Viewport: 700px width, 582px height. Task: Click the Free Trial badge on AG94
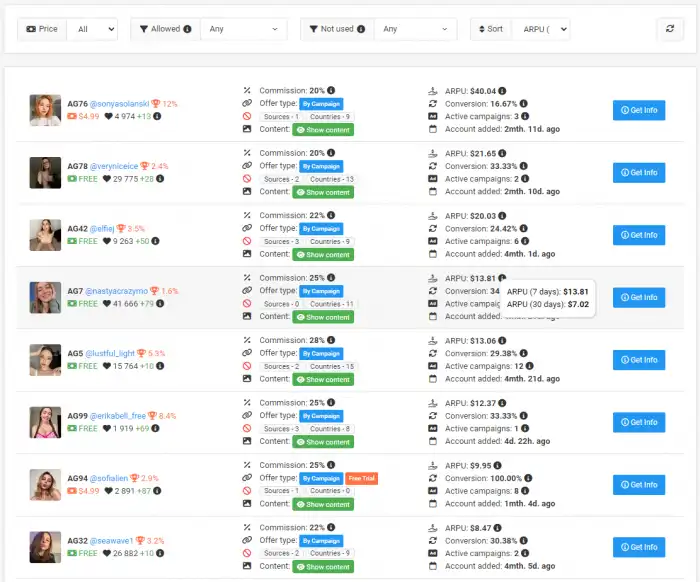point(361,478)
